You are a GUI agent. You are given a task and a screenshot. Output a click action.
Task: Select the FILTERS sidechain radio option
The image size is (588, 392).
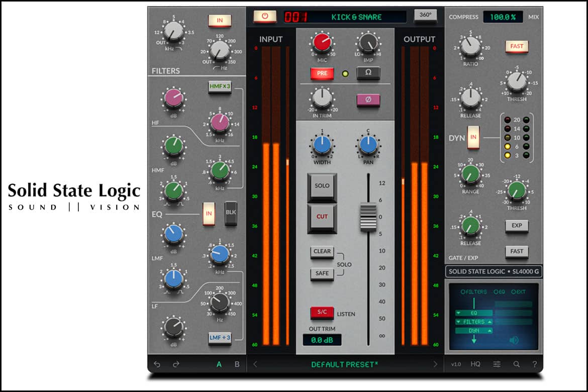473,292
